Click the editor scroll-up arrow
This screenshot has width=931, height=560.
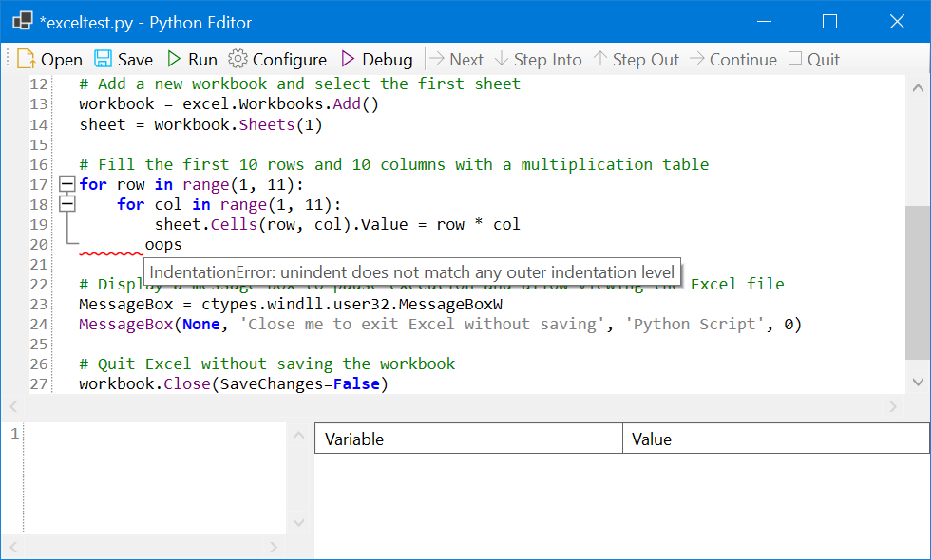tap(918, 87)
